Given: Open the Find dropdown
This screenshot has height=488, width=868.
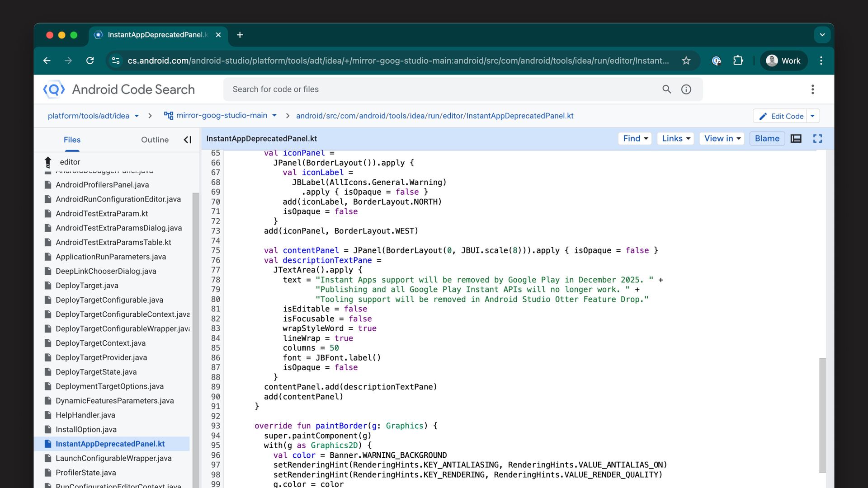Looking at the screenshot, I should 635,139.
